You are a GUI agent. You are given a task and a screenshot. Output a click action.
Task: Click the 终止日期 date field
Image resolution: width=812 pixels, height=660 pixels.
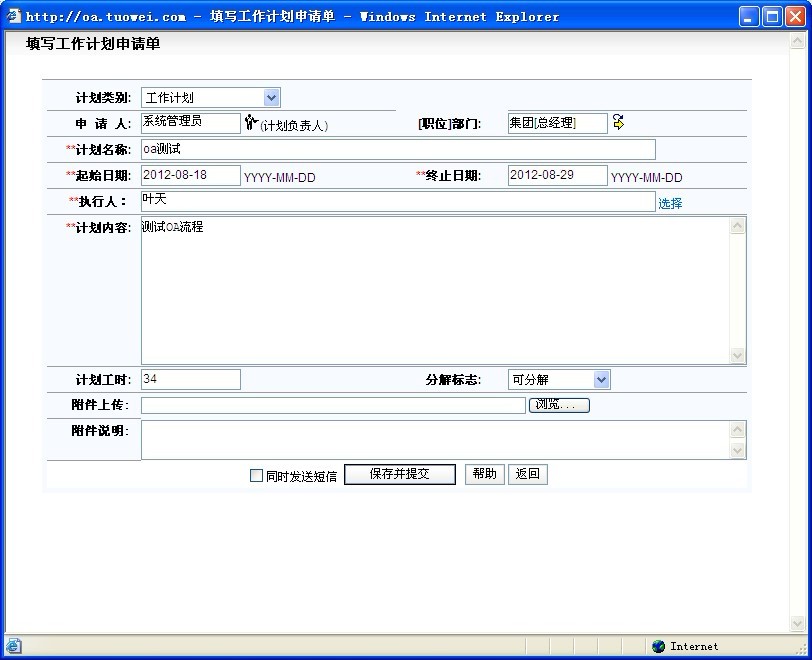[x=557, y=175]
